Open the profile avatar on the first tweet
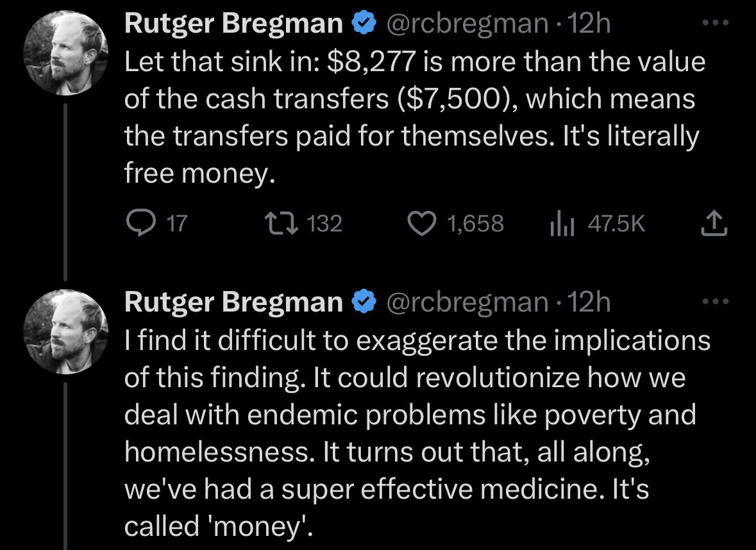Viewport: 756px width, 550px height. [x=63, y=54]
